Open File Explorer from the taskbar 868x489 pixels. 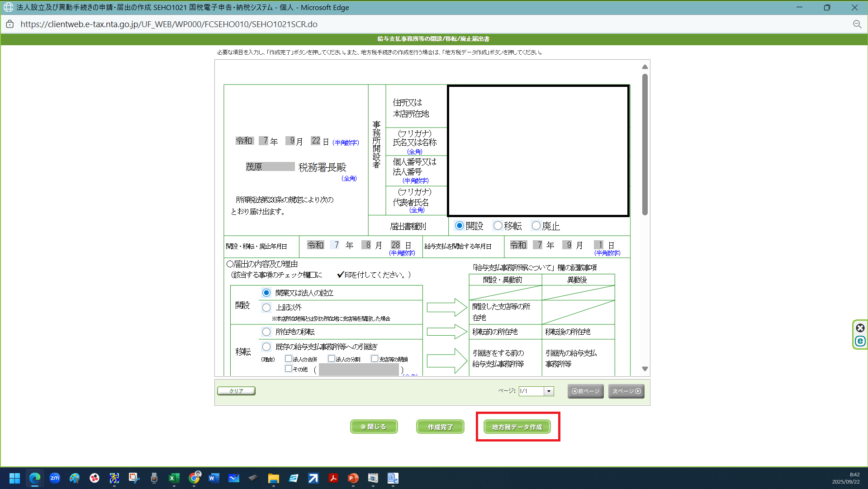pos(273,478)
